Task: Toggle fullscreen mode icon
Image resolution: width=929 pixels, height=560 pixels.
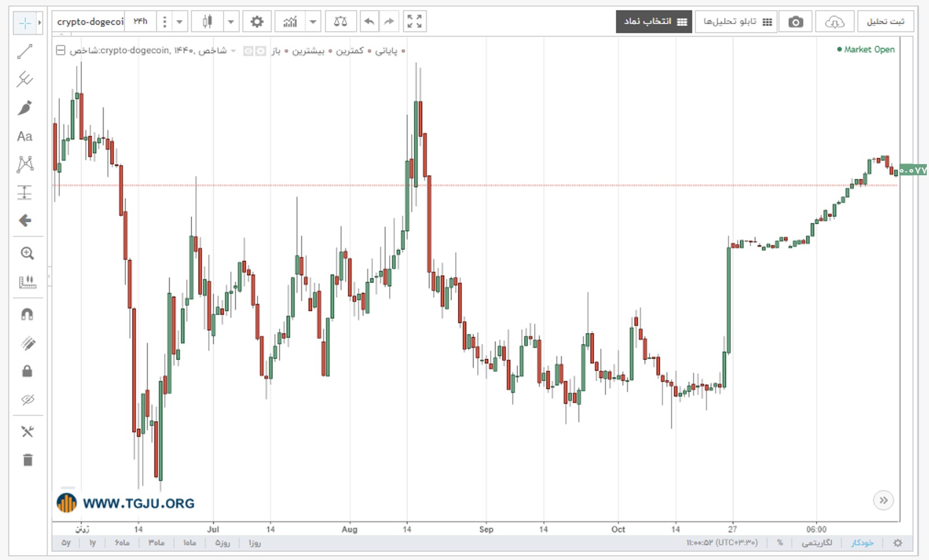Action: tap(414, 22)
